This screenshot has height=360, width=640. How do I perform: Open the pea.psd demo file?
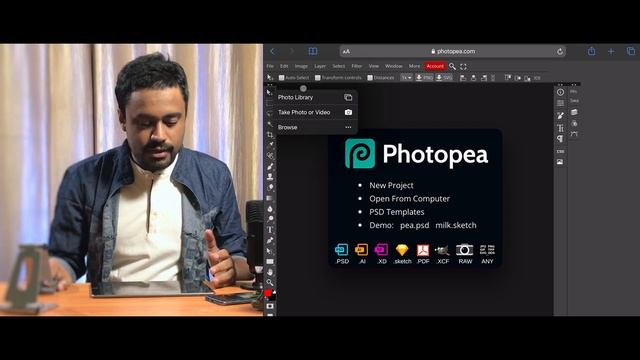click(x=415, y=225)
